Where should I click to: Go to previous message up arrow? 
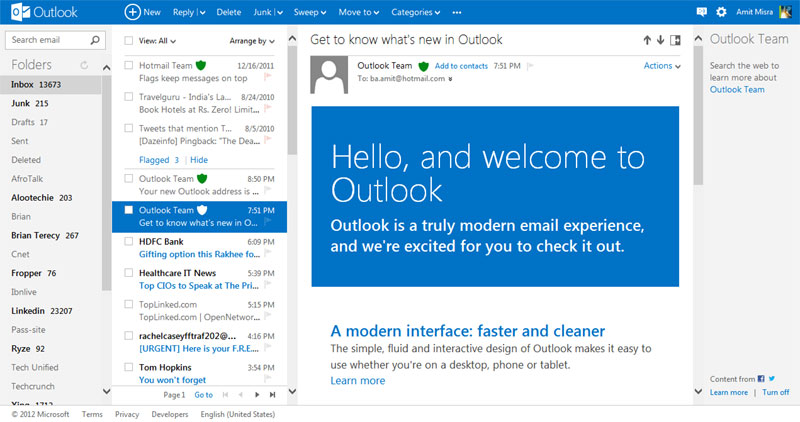[x=647, y=40]
